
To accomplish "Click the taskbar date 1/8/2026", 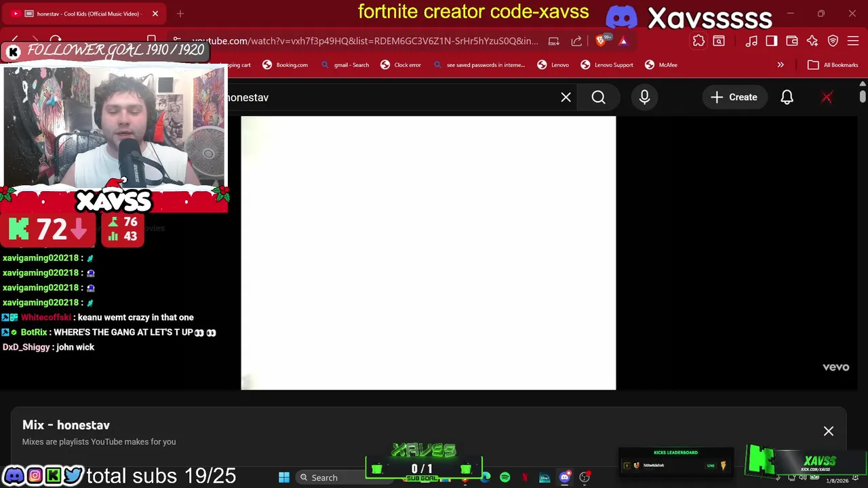I will pos(837,481).
